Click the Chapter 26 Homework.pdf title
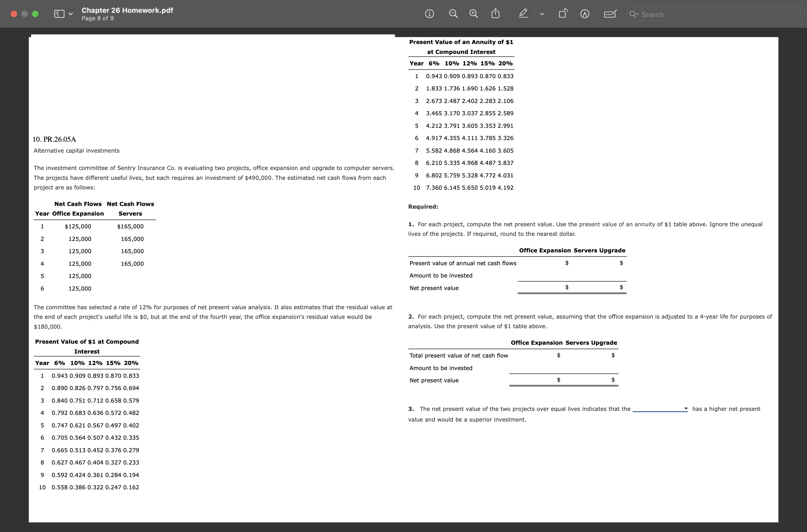This screenshot has height=532, width=807. click(x=127, y=10)
